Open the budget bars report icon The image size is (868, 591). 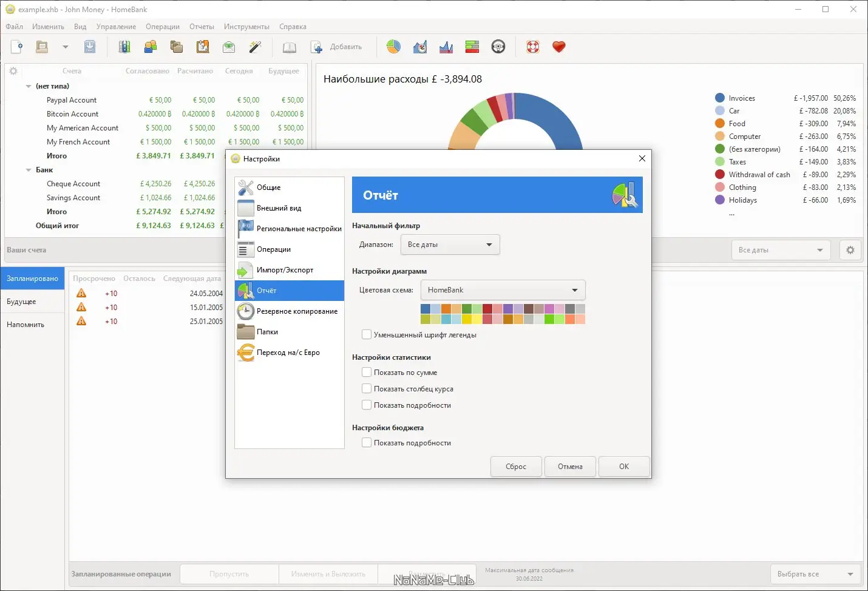[x=472, y=47]
